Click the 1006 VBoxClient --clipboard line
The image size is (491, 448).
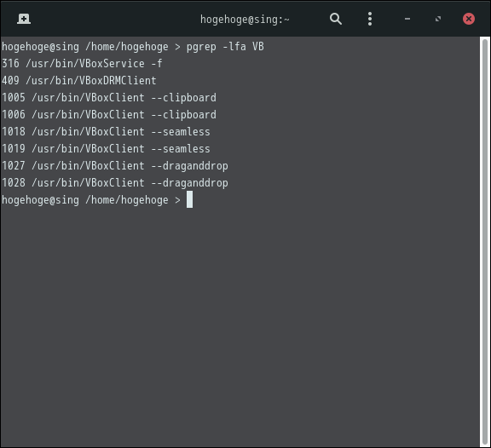[x=109, y=115]
